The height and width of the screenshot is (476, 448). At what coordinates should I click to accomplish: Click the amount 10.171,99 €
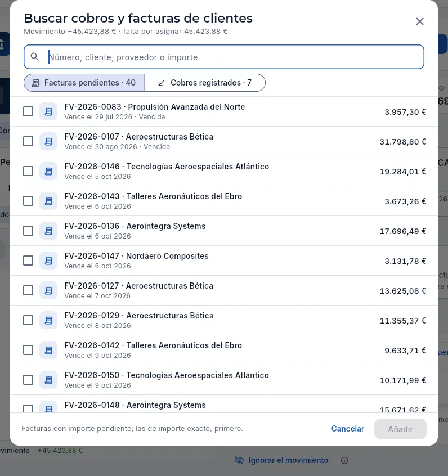coord(403,380)
